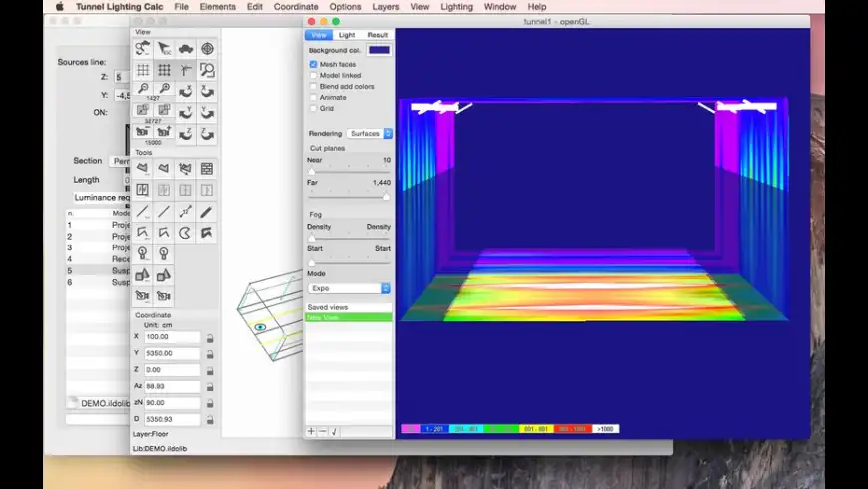
Task: Click the Near cut plane slider
Action: [349, 171]
